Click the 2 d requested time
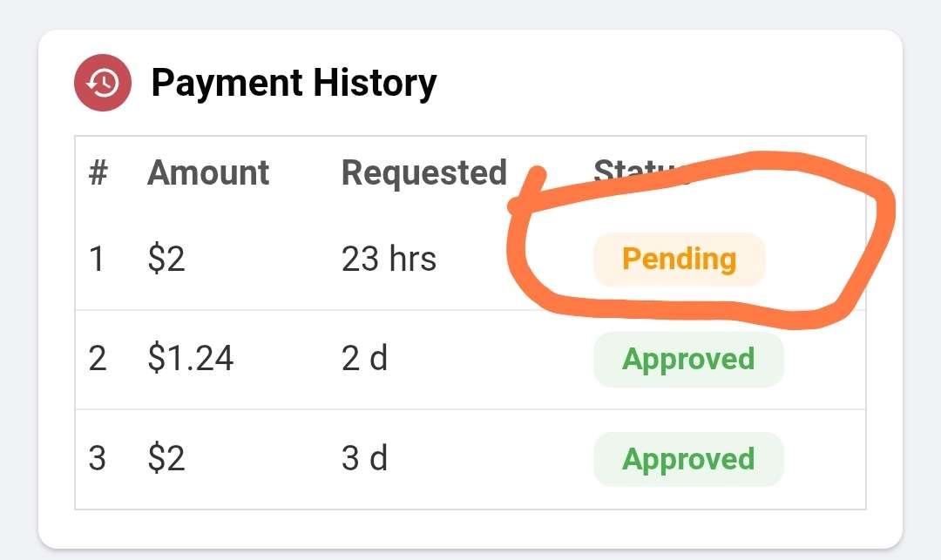941x560 pixels. coord(365,359)
